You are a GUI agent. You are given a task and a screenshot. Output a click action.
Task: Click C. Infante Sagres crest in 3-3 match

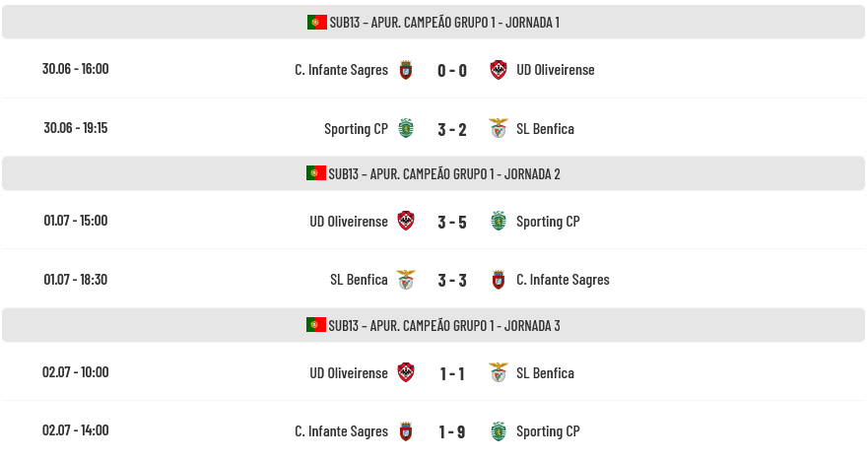499,280
